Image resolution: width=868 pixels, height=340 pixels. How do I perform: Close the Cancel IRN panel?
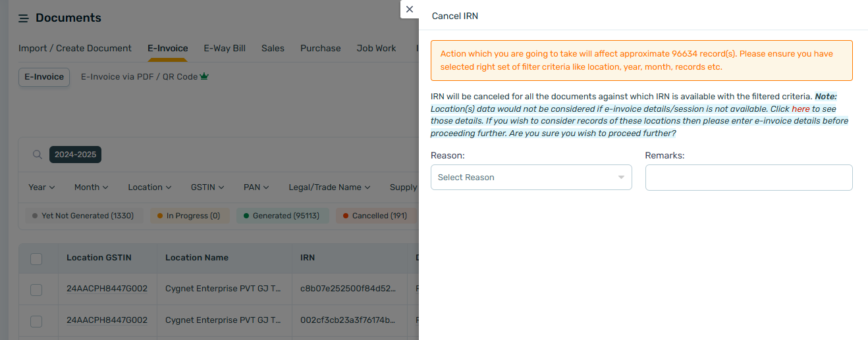coord(410,9)
